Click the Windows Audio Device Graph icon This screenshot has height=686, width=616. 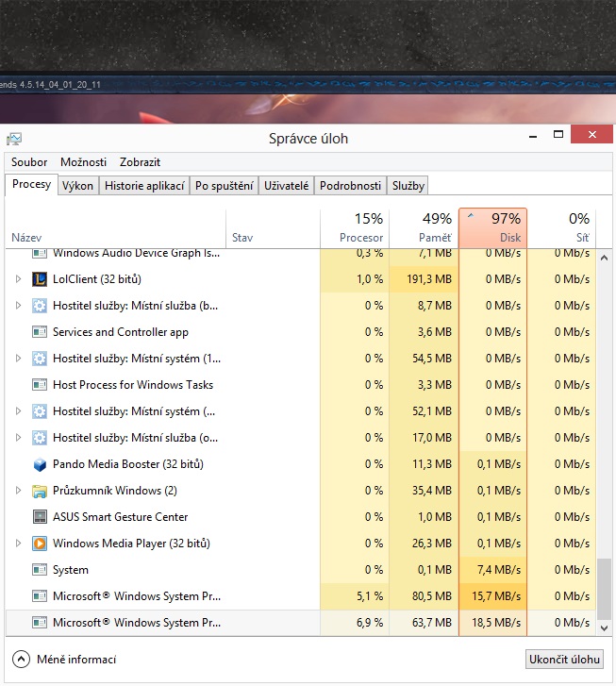40,253
